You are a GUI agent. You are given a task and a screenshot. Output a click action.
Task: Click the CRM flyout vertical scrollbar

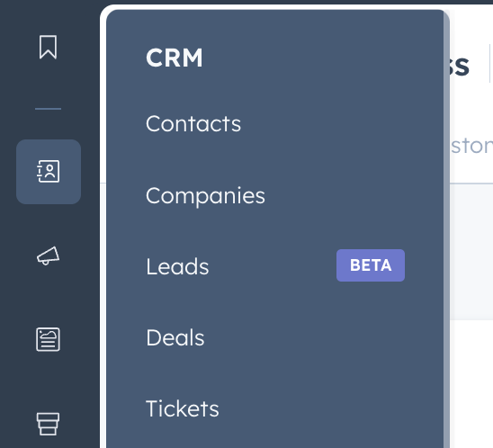pos(446,228)
